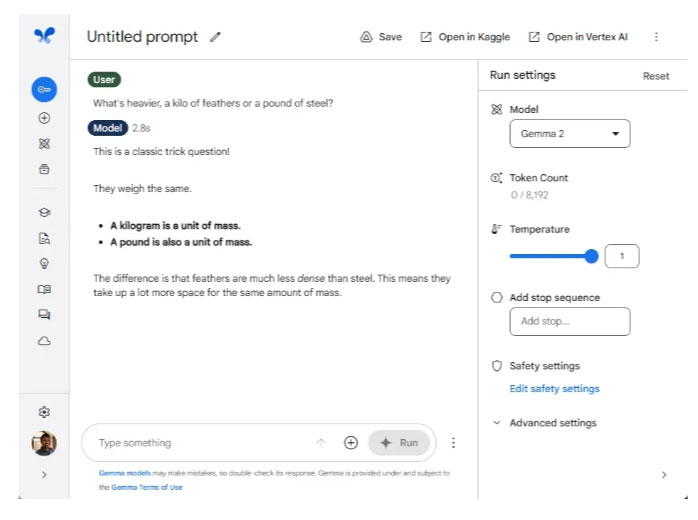Click the insert plus icon in prompt box

[x=351, y=443]
